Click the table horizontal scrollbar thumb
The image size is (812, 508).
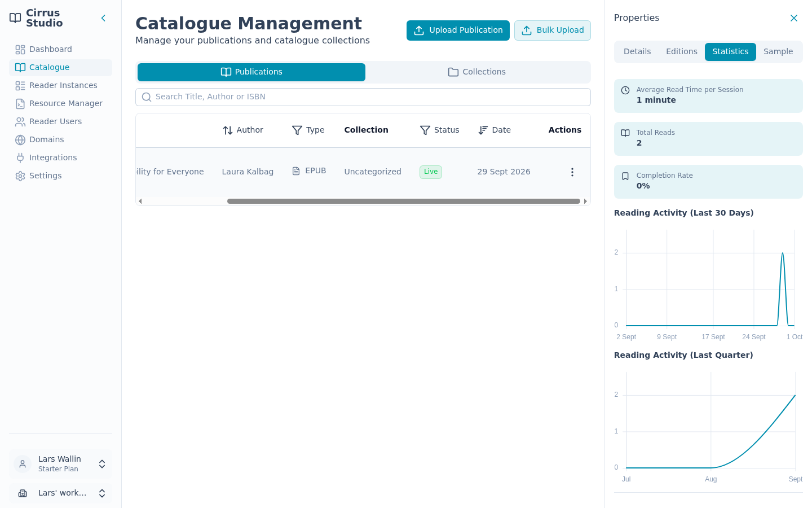click(x=404, y=201)
